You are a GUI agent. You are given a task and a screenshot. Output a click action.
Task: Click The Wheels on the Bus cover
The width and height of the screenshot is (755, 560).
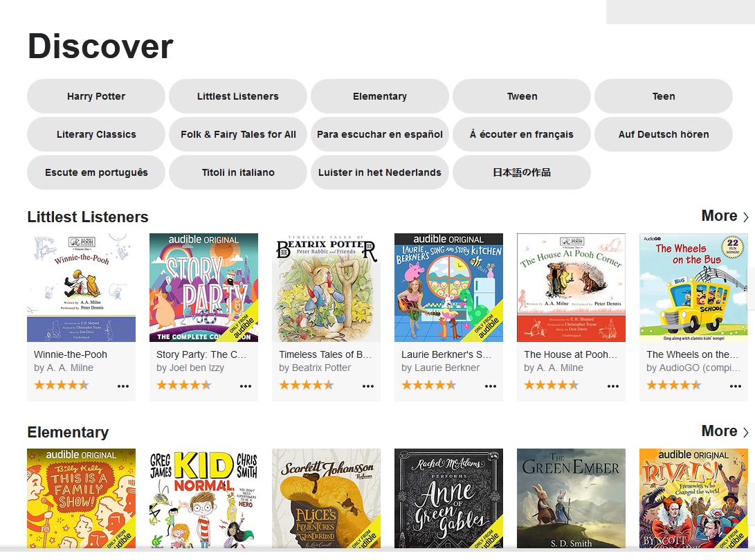(x=693, y=287)
